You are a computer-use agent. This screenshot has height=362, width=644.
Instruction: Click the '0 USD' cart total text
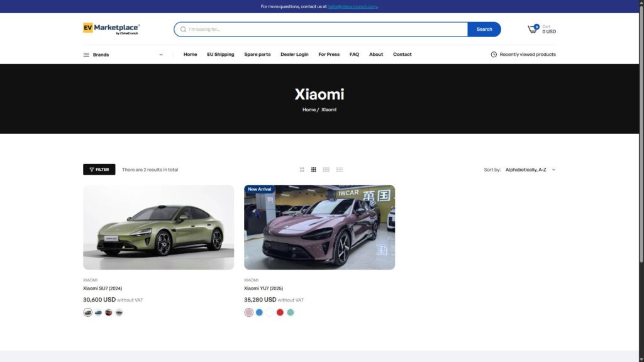548,31
